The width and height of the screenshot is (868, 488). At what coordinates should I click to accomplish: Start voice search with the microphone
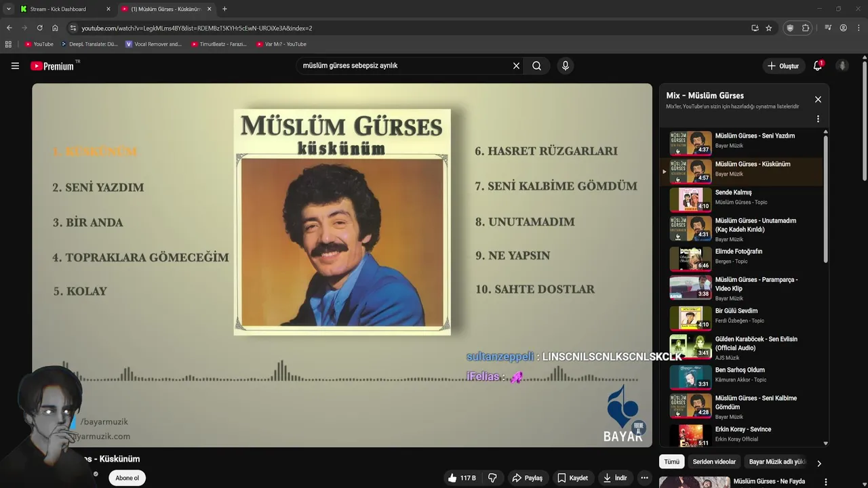coord(566,66)
